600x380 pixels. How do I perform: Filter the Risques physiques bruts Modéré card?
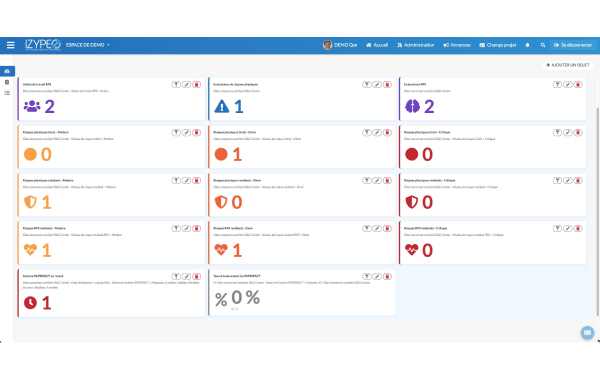(x=176, y=133)
